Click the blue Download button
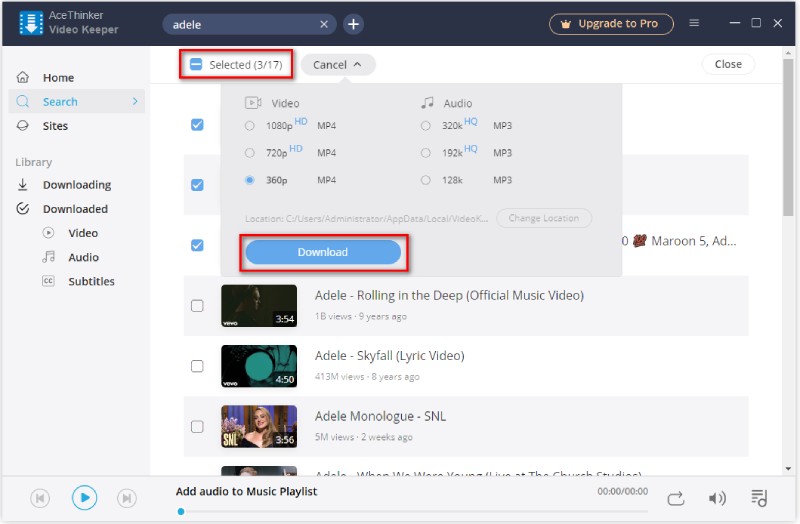 (x=323, y=252)
